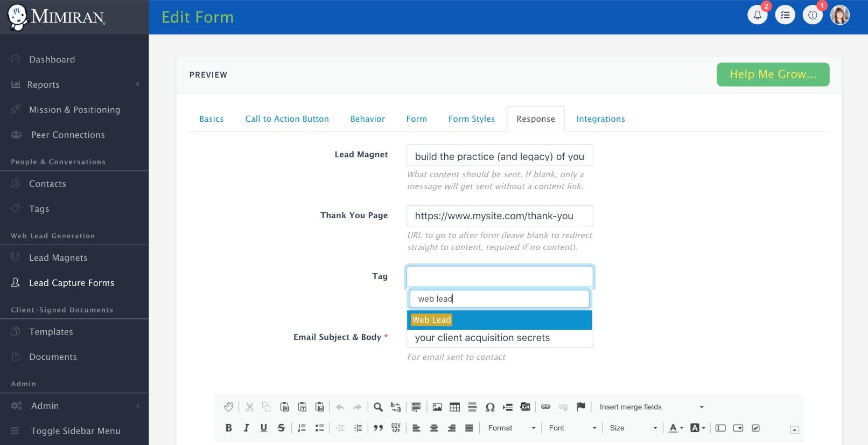The image size is (868, 445).
Task: Switch to the Call to Action Button tab
Action: click(287, 119)
